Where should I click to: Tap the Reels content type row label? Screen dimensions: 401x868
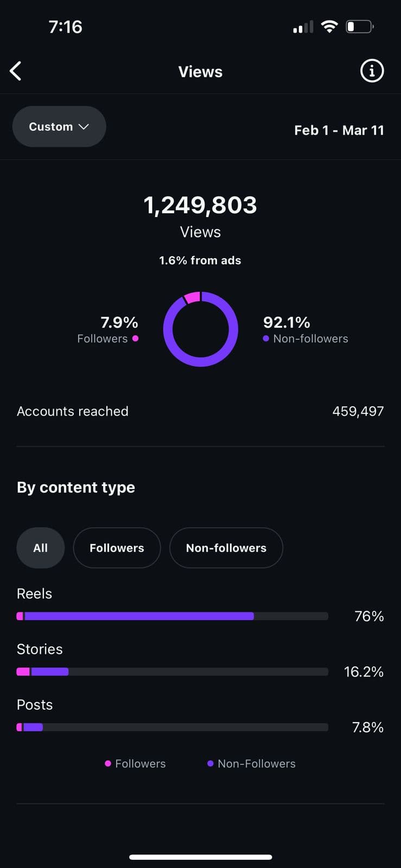34,593
